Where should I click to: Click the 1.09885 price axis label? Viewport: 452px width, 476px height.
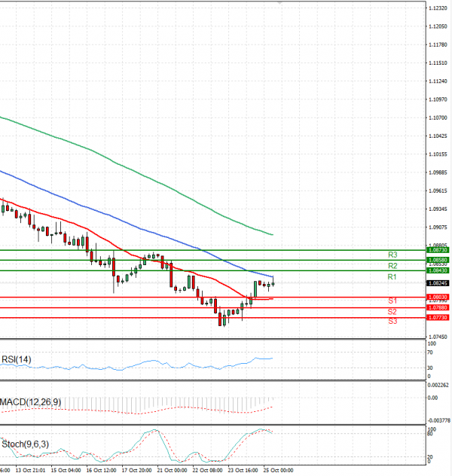click(438, 172)
